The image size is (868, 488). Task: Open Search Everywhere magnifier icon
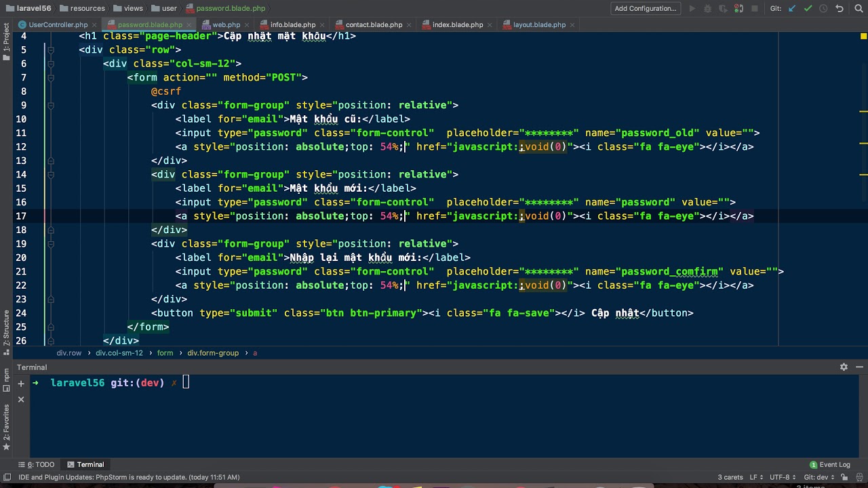tap(858, 9)
